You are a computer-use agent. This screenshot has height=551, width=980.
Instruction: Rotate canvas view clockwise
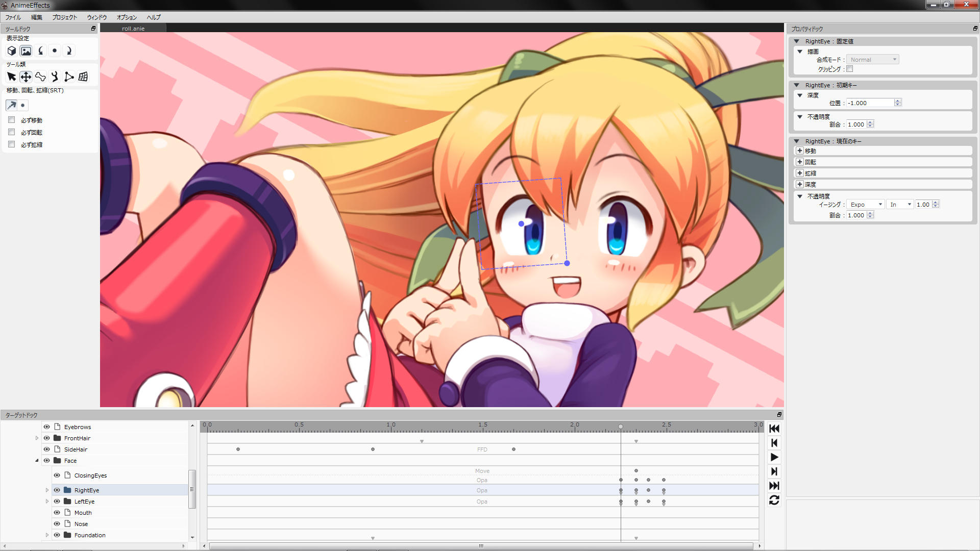[69, 51]
